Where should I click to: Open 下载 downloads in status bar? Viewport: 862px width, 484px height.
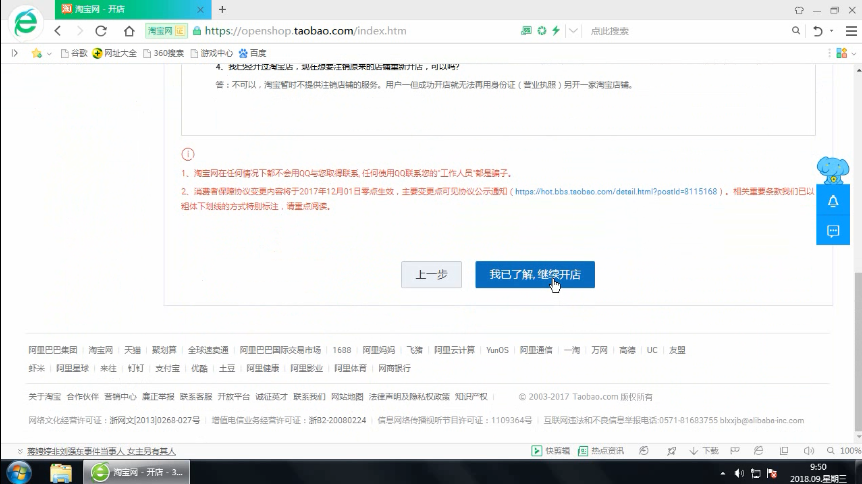click(x=704, y=450)
